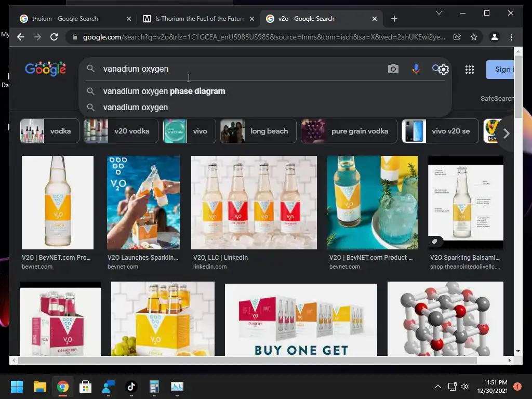
Task: Open a new tab with plus button
Action: pyautogui.click(x=394, y=19)
